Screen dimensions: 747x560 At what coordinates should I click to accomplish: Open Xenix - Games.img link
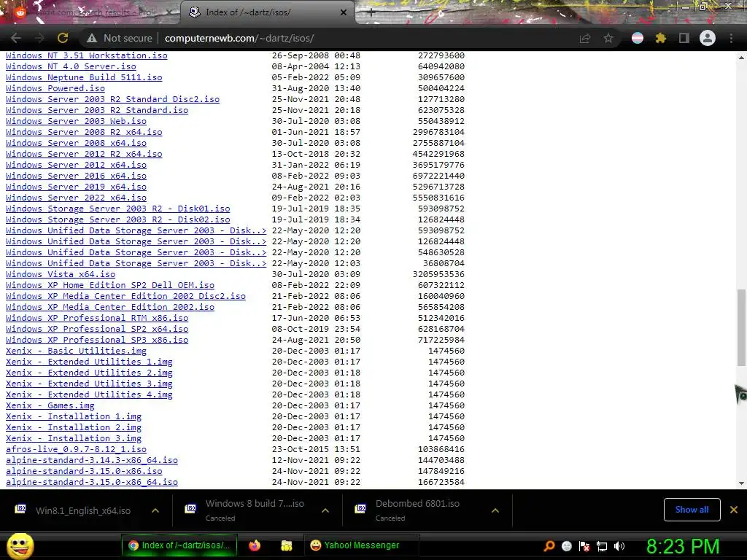pos(50,405)
